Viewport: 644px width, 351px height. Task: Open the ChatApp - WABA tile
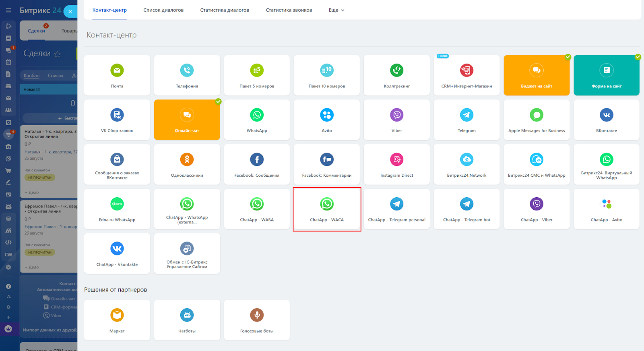(257, 209)
